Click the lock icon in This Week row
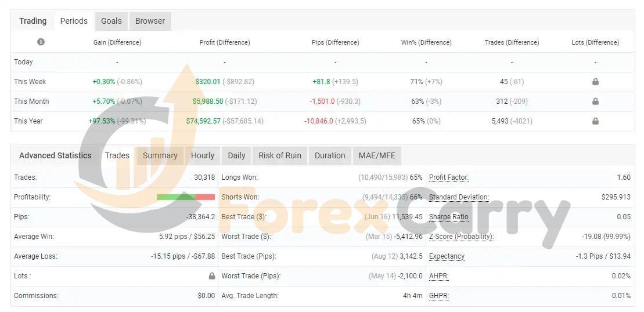This screenshot has height=312, width=644. (x=595, y=82)
